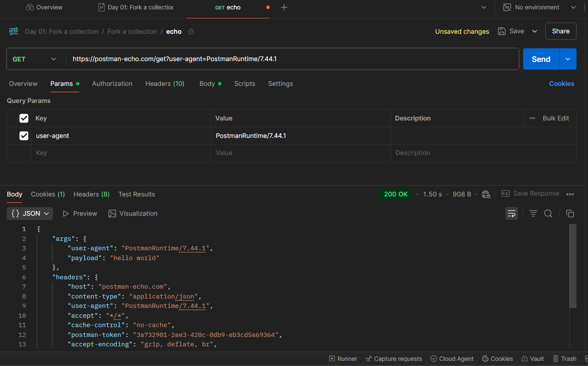Toggle the select-all params header checkbox

coord(24,118)
